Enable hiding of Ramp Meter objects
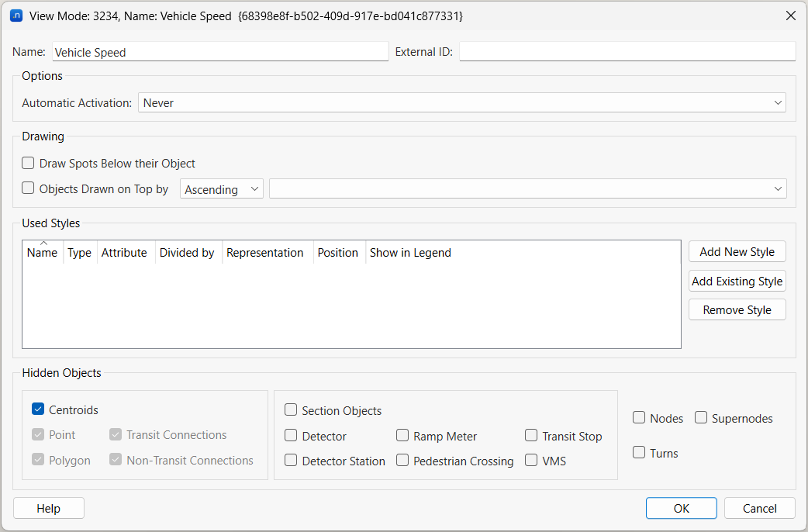The image size is (808, 532). pyautogui.click(x=402, y=436)
